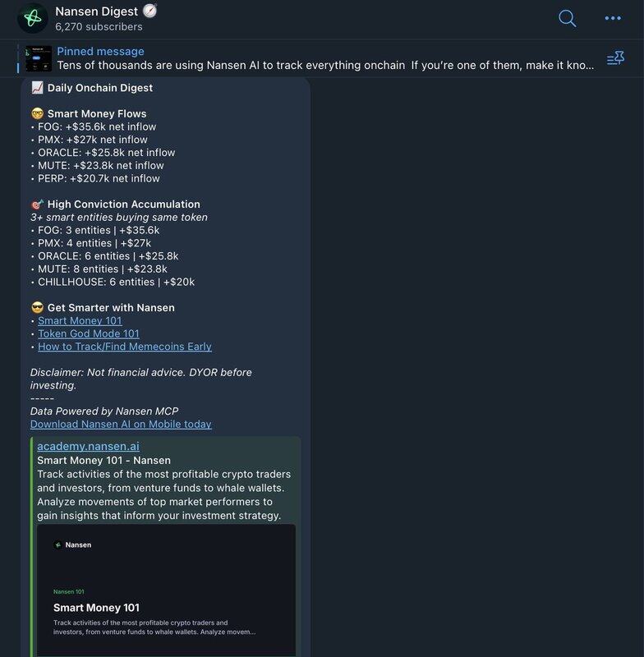Click the target emoji beside High Conviction Accumulation
Viewport: 644px width, 657px height.
(37, 204)
